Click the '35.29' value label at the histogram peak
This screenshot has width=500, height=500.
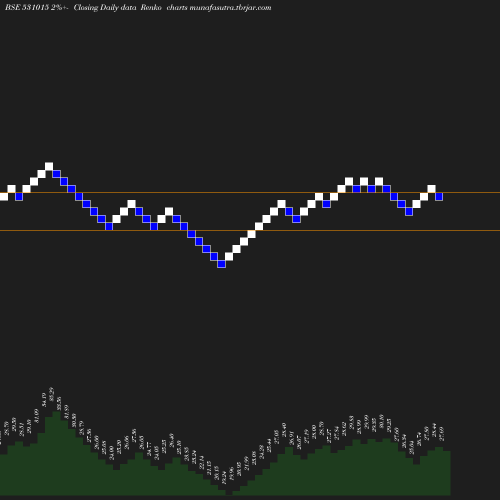coord(52,394)
